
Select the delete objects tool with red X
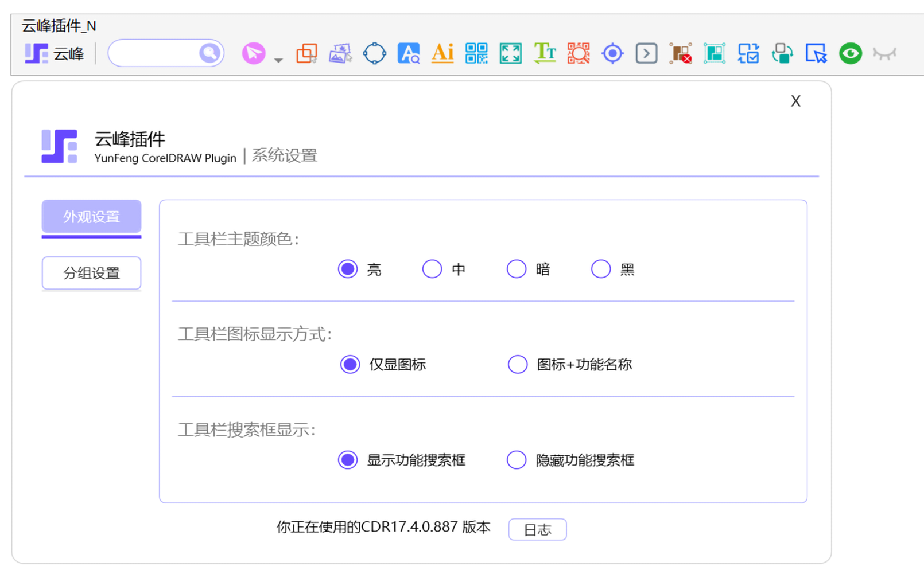click(x=680, y=53)
